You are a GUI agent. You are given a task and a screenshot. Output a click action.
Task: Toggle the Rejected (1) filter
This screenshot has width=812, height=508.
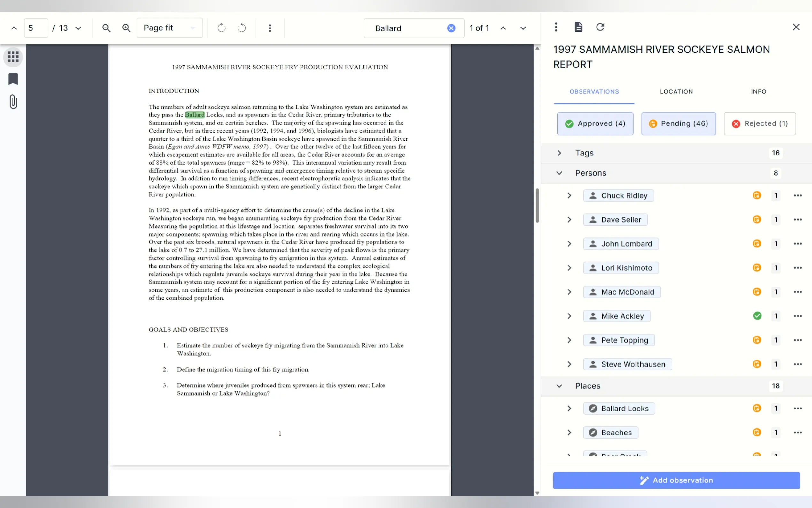tap(759, 123)
